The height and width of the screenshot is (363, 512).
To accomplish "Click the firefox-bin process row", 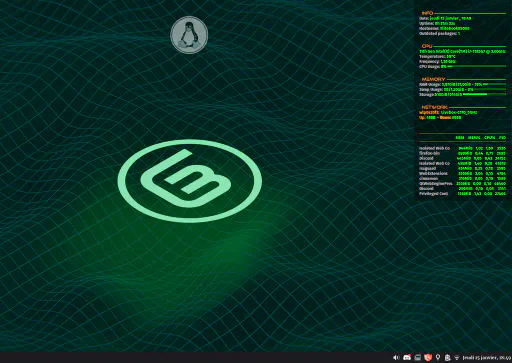I will 462,153.
